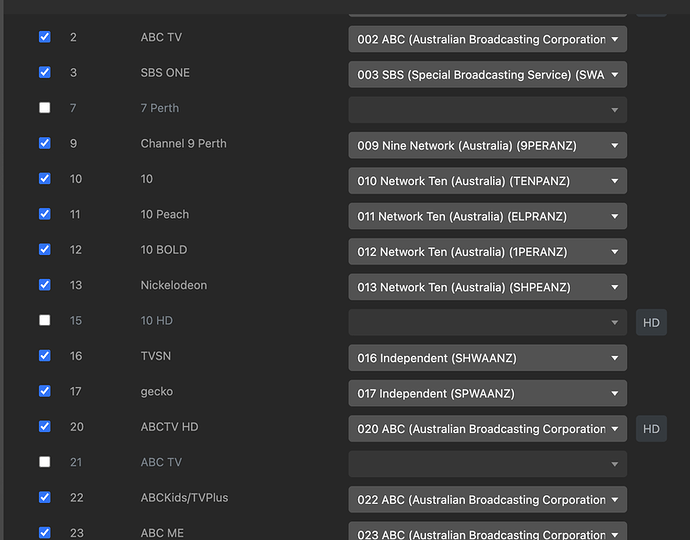
Task: Toggle the Nickelodeon checkbox
Action: click(x=44, y=285)
